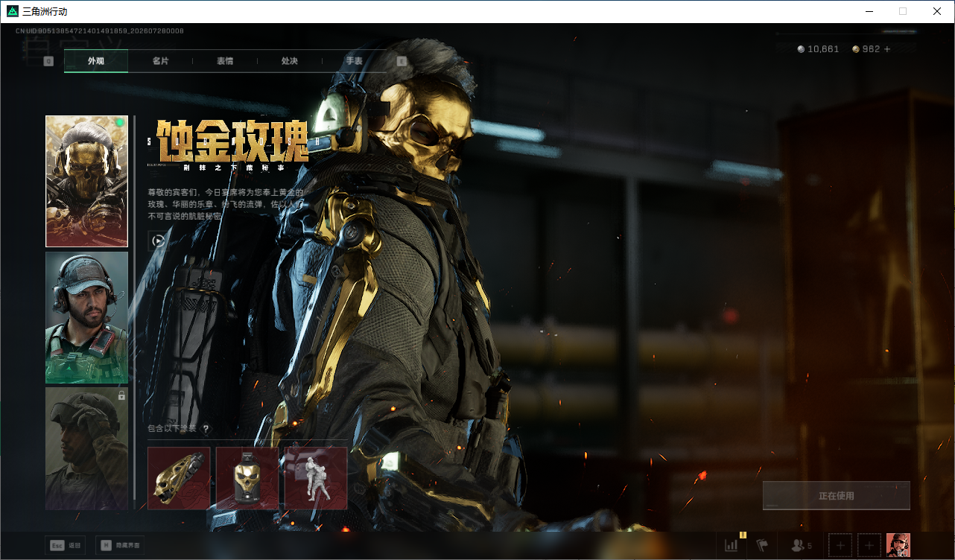Open the statistics bar chart icon
This screenshot has width=955, height=560.
click(732, 545)
